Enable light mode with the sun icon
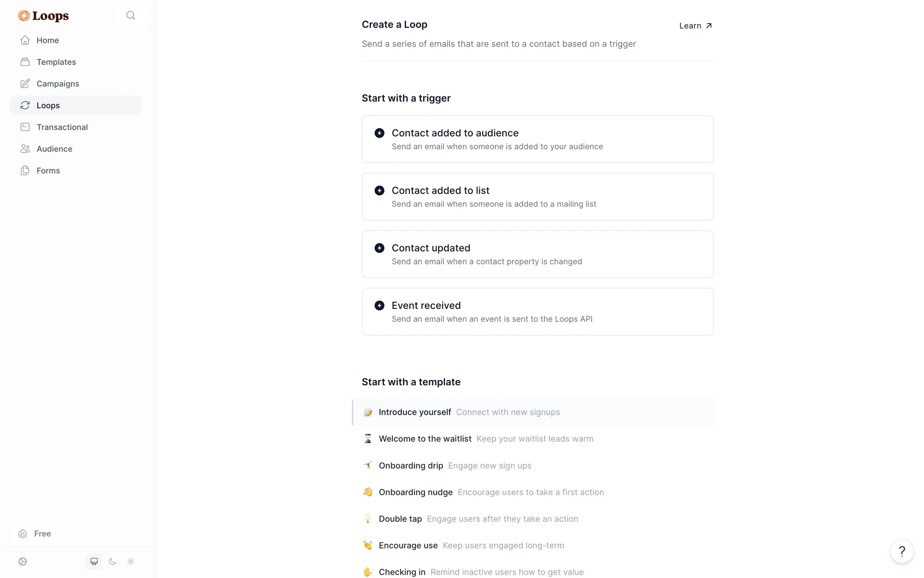Image resolution: width=924 pixels, height=578 pixels. [131, 562]
